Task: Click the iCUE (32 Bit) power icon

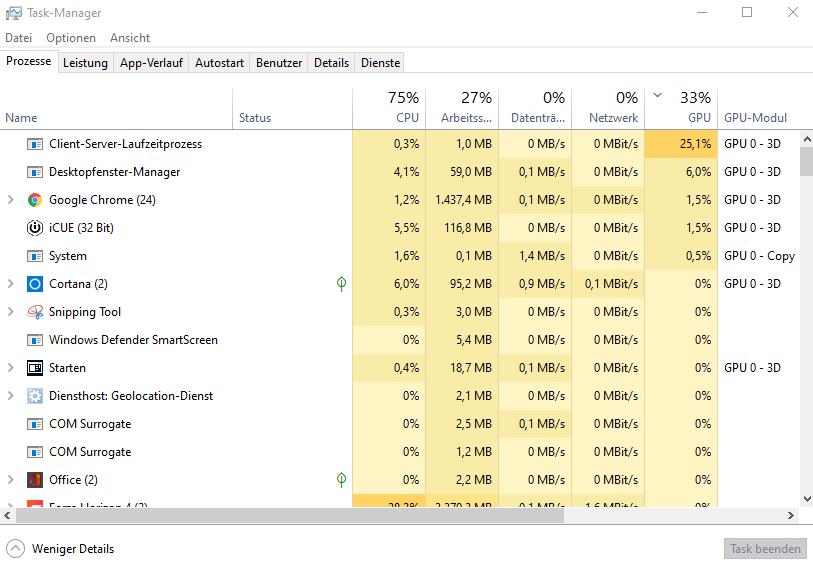Action: click(x=35, y=228)
